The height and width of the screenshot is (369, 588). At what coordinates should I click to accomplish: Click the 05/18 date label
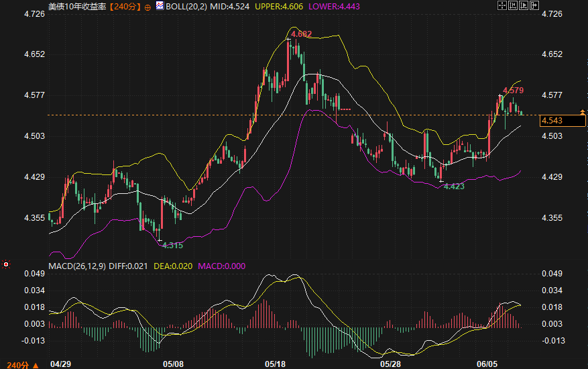pyautogui.click(x=276, y=364)
